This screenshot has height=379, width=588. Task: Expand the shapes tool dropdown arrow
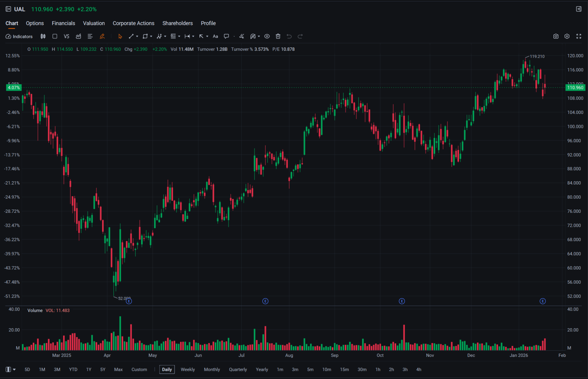(x=151, y=36)
